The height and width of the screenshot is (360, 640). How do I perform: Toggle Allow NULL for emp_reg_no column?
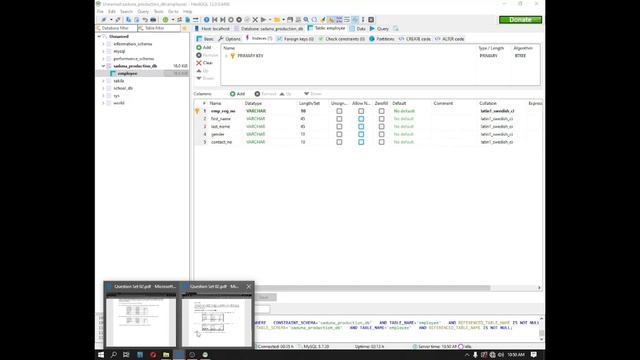coord(361,111)
